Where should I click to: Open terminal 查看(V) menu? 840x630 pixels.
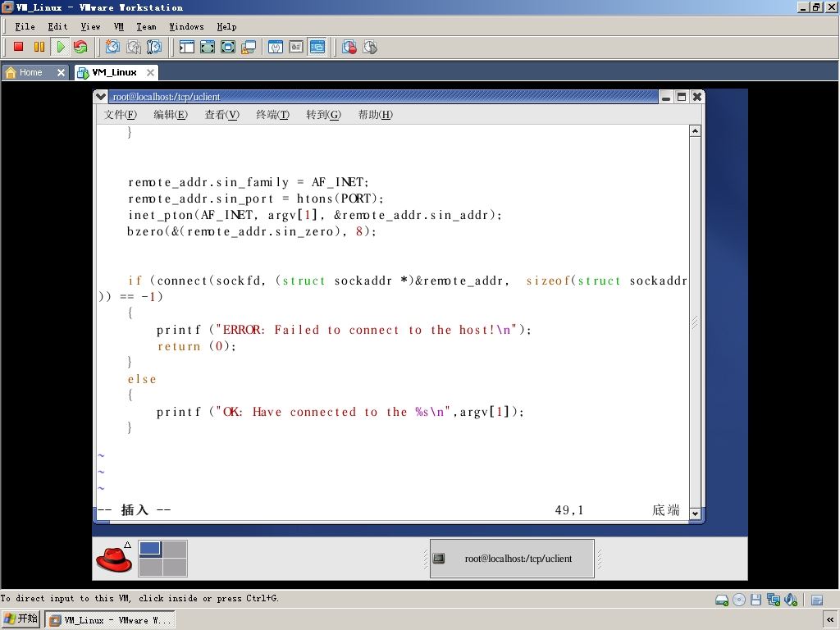[221, 115]
